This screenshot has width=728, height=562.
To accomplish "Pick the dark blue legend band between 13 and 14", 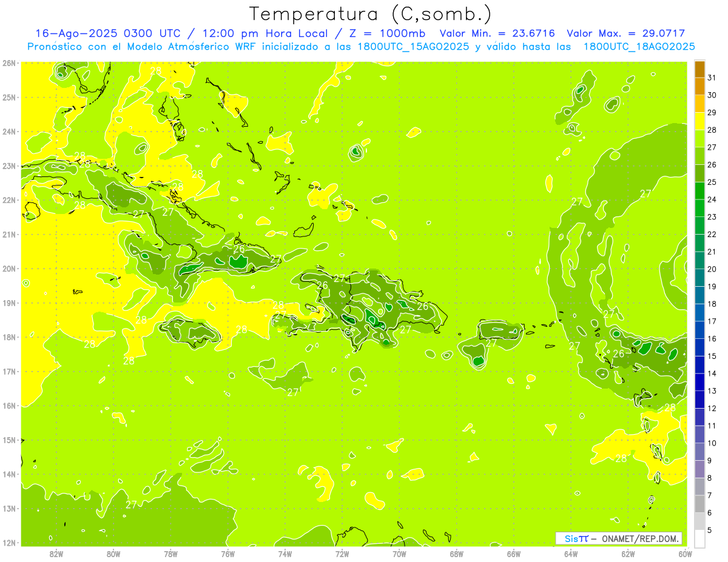I will [x=699, y=383].
